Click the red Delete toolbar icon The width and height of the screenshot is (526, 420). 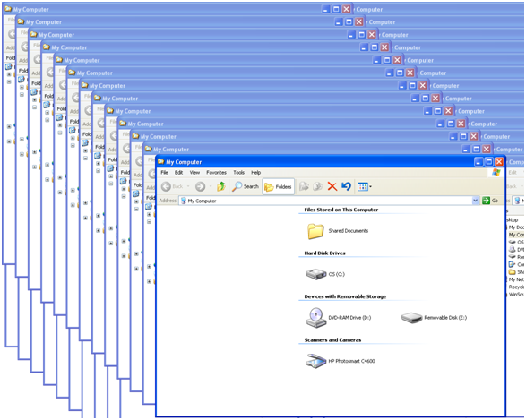[332, 186]
